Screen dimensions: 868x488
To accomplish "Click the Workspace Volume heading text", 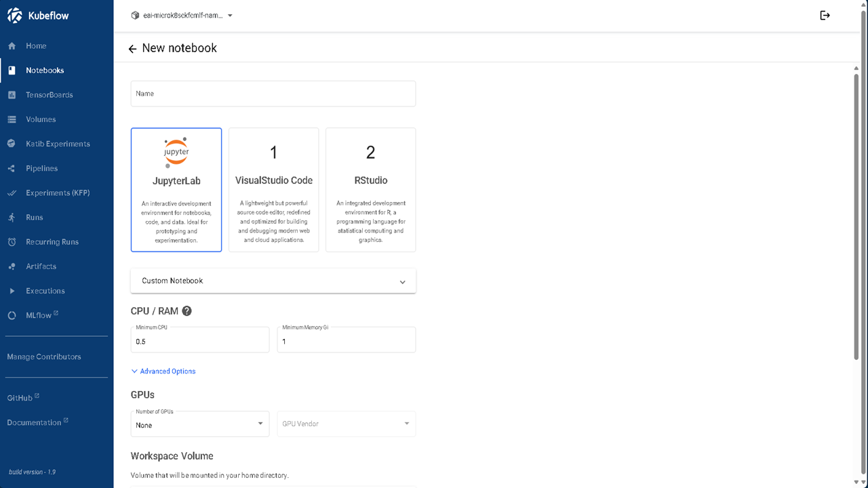I will [172, 456].
